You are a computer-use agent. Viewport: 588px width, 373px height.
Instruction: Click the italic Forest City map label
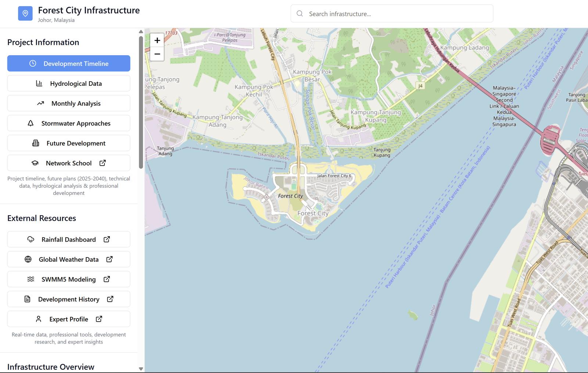tap(290, 196)
